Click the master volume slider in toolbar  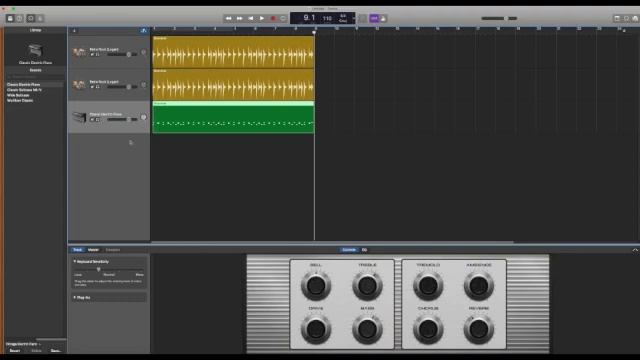[x=499, y=18]
